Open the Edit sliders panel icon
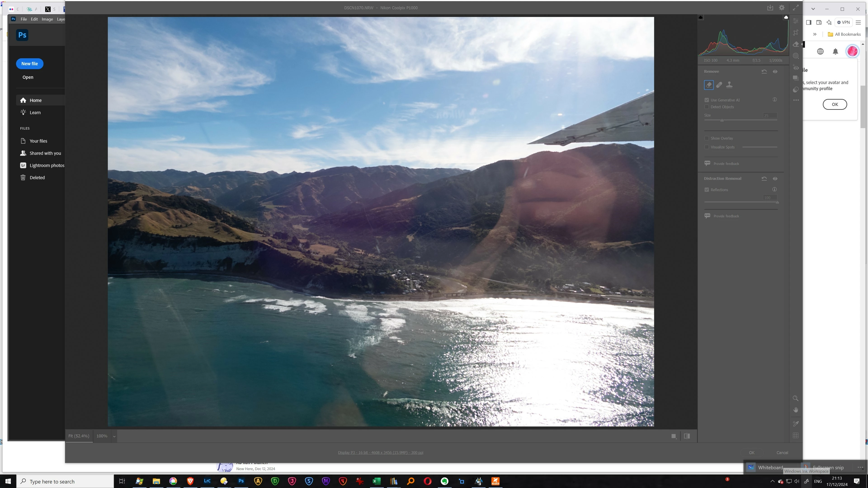 796,21
